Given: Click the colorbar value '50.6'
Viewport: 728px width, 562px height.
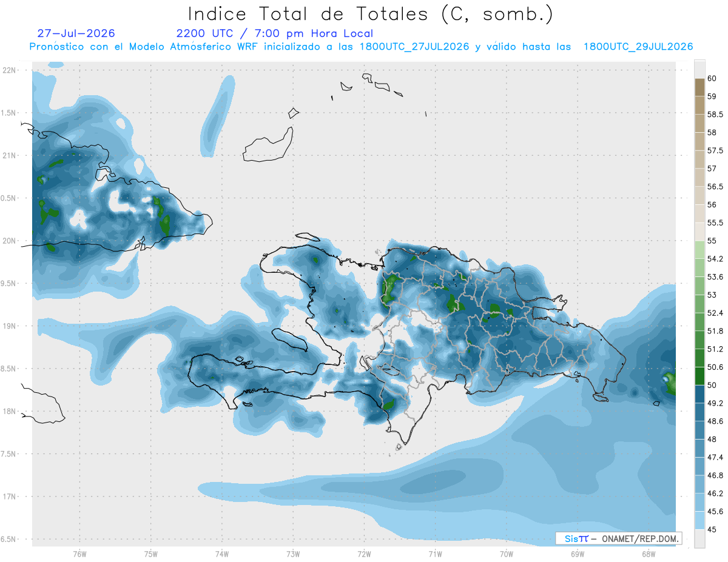Looking at the screenshot, I should [x=715, y=367].
